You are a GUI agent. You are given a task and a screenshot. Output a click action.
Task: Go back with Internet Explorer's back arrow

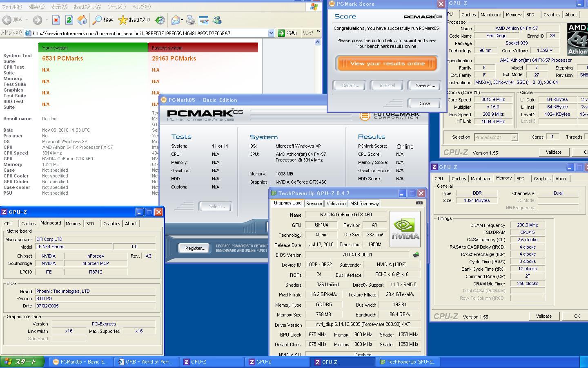click(7, 20)
